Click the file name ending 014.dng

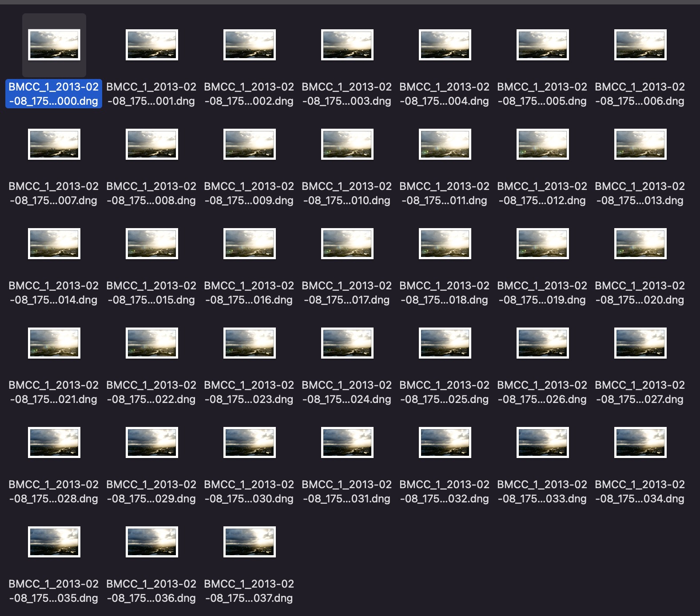(x=54, y=293)
